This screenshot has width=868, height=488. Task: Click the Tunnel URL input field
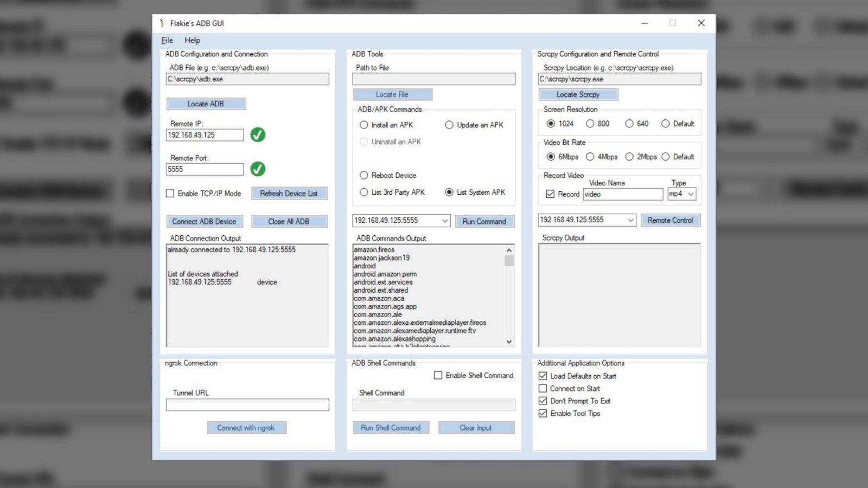[247, 405]
